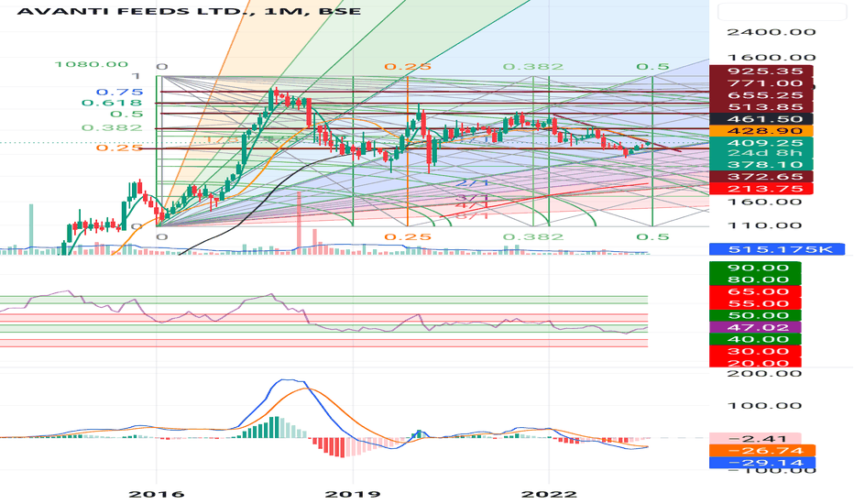Select the 372.65 price tag
The width and height of the screenshot is (854, 504).
761,177
